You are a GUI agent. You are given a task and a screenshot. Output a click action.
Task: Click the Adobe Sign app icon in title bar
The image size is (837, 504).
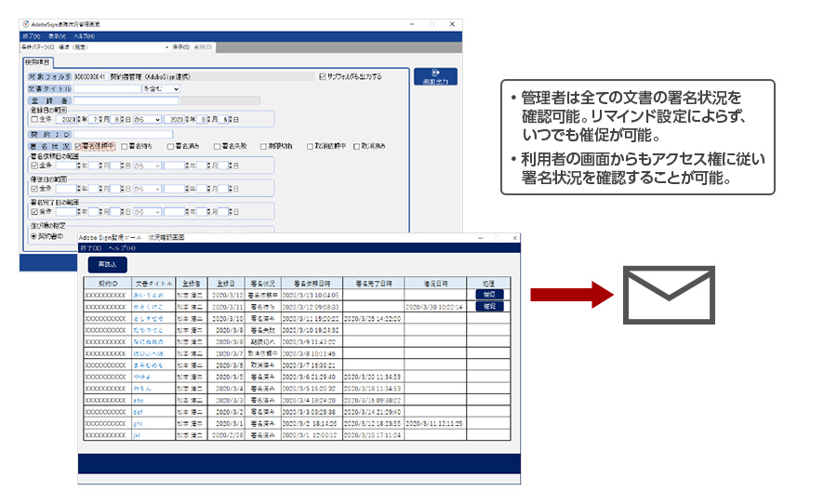[26, 23]
